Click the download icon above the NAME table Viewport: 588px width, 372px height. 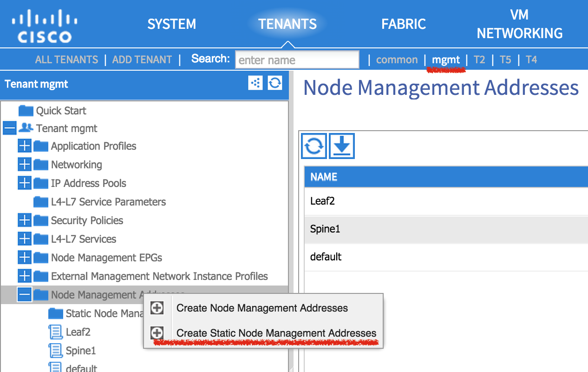pyautogui.click(x=342, y=146)
